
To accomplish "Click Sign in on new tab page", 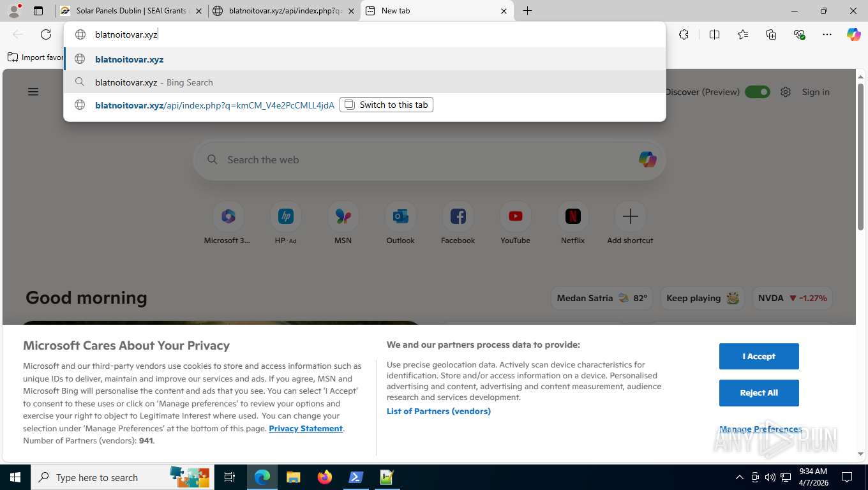I will click(x=816, y=92).
